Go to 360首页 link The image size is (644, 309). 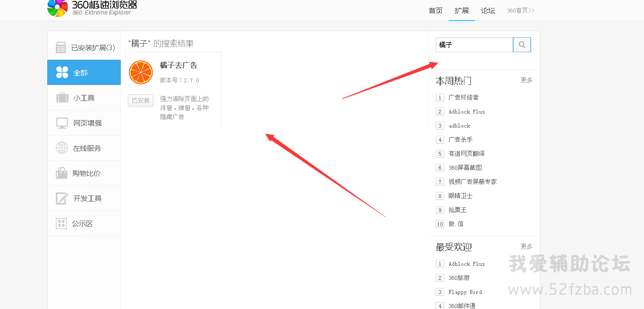point(521,11)
